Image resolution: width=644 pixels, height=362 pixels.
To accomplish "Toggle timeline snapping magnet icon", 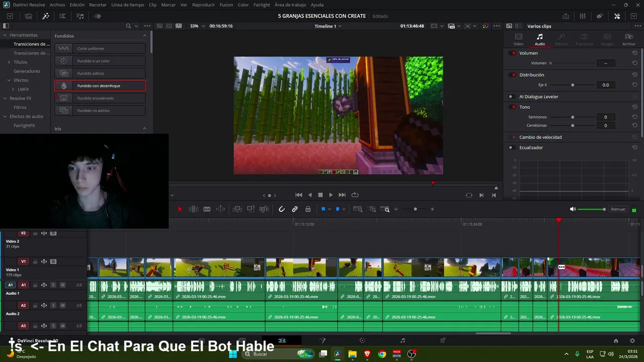I will point(282,209).
